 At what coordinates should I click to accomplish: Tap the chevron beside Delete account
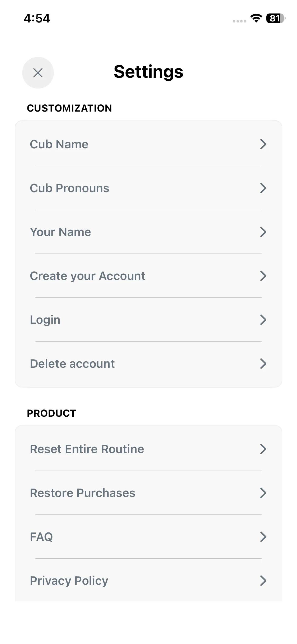pos(263,364)
